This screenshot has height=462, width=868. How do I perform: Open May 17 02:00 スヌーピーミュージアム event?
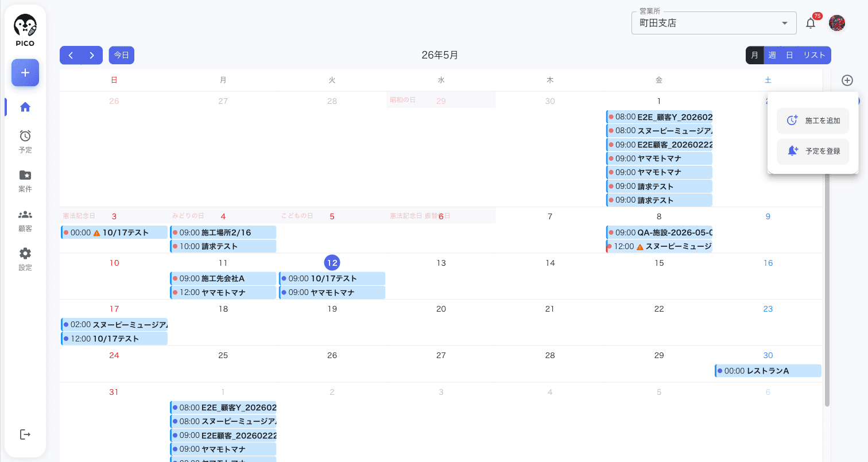tap(114, 325)
